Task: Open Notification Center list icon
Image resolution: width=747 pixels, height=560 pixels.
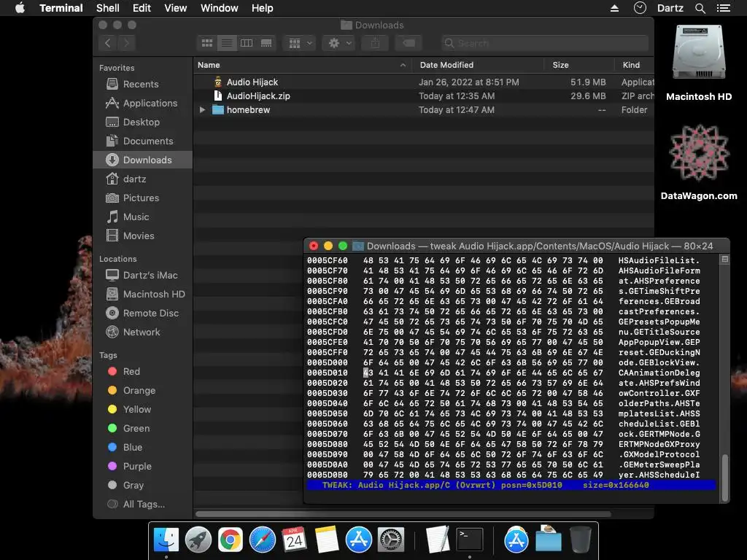Action: (723, 8)
